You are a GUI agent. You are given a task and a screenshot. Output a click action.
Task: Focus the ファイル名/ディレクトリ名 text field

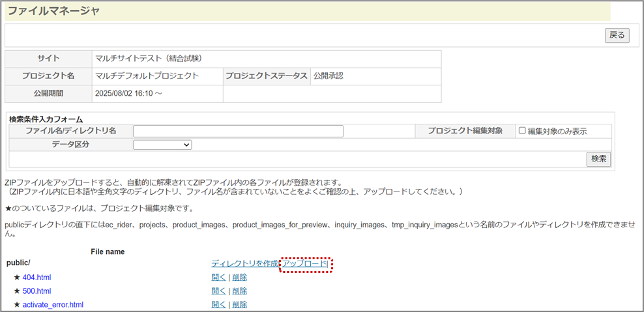pyautogui.click(x=238, y=131)
